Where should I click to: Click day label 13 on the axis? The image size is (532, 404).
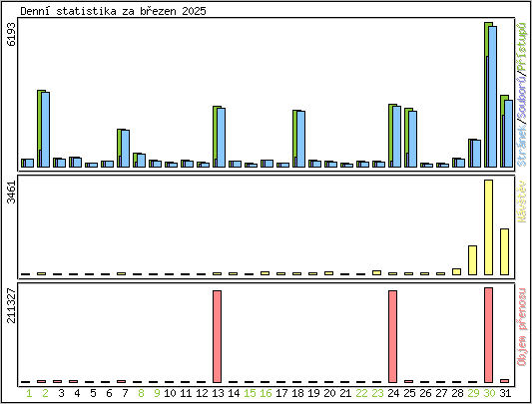[218, 393]
